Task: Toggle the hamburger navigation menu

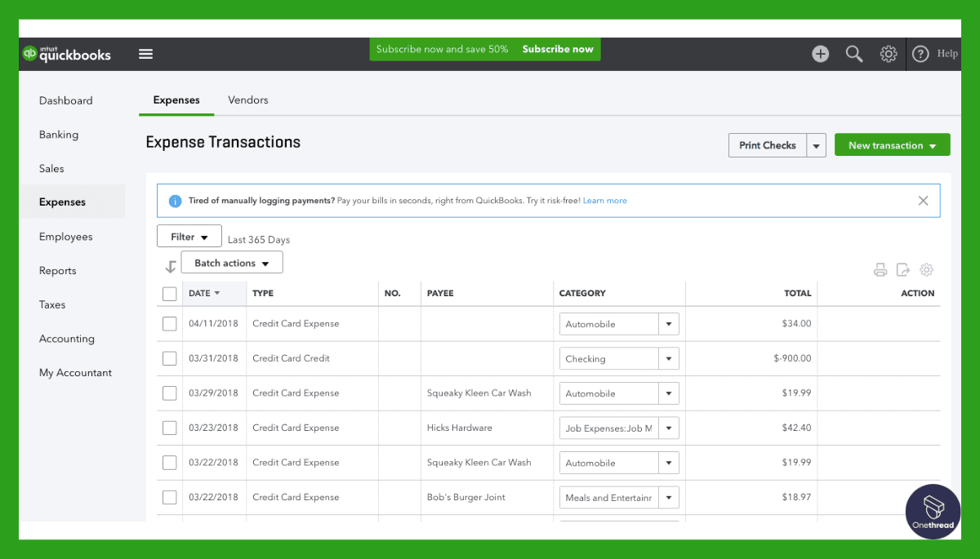Action: 145,54
